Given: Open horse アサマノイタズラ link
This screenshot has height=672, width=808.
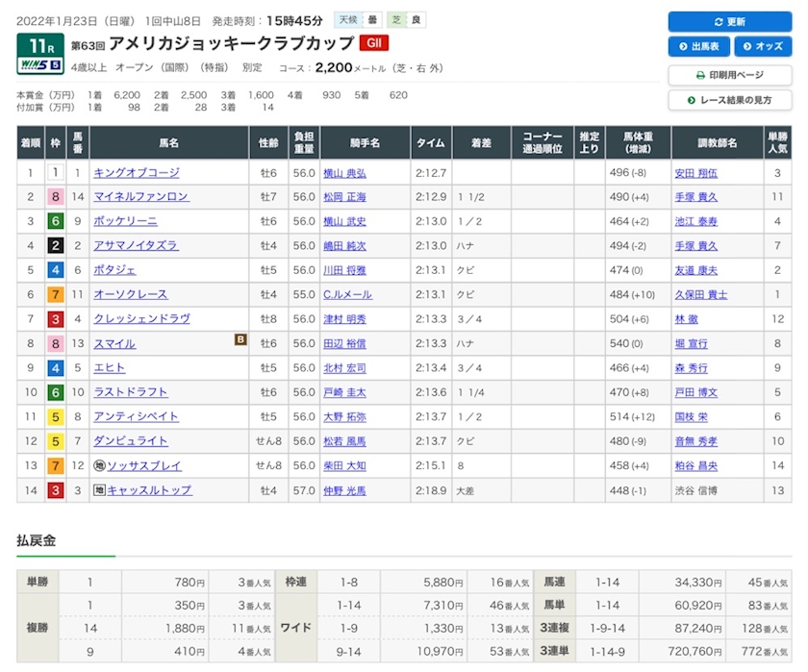Looking at the screenshot, I should point(136,245).
